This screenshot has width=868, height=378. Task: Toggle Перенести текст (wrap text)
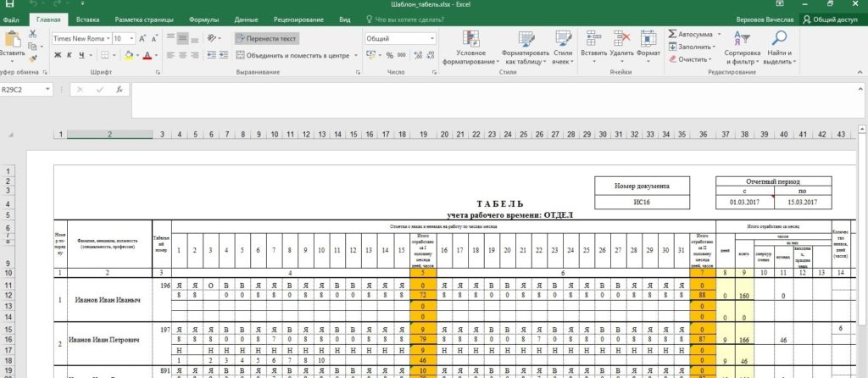(267, 39)
